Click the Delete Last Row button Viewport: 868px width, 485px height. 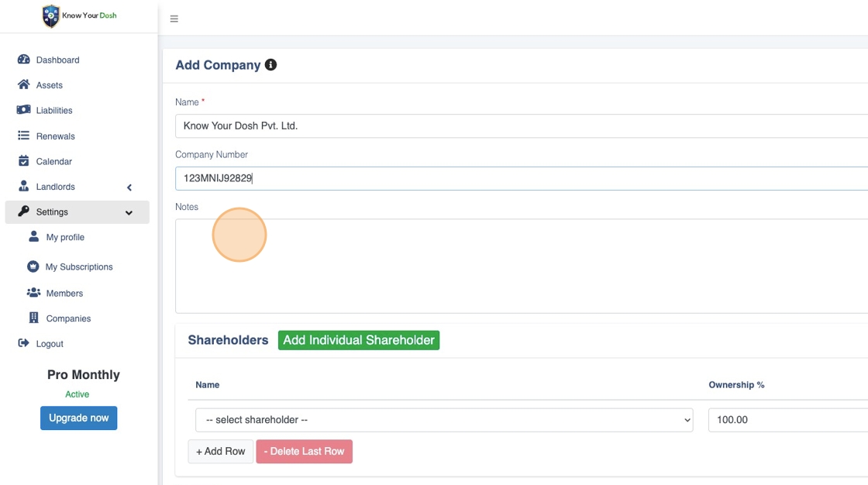[x=304, y=452]
